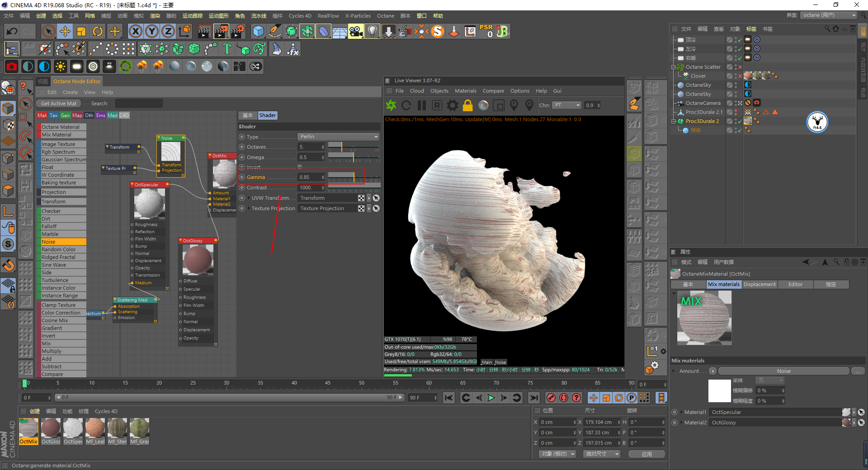Open the interface layout dropdown showing octane
The image size is (868, 470).
click(829, 15)
